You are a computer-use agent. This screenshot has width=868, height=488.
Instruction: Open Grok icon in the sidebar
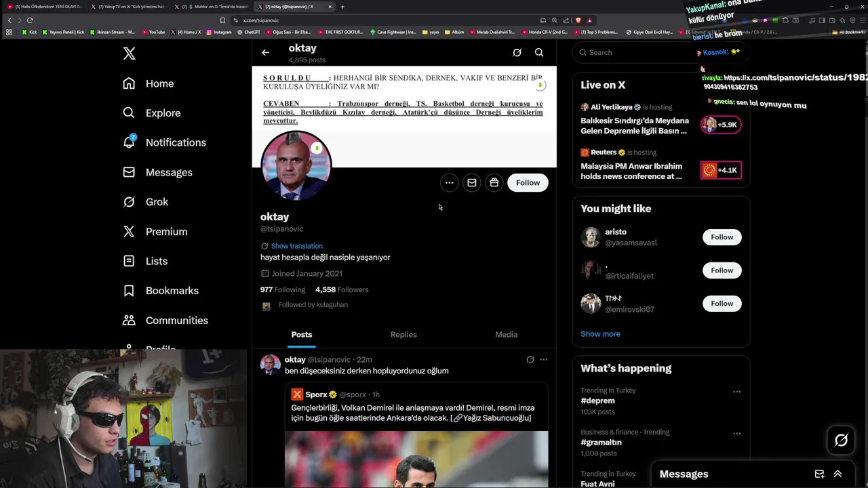pos(129,201)
